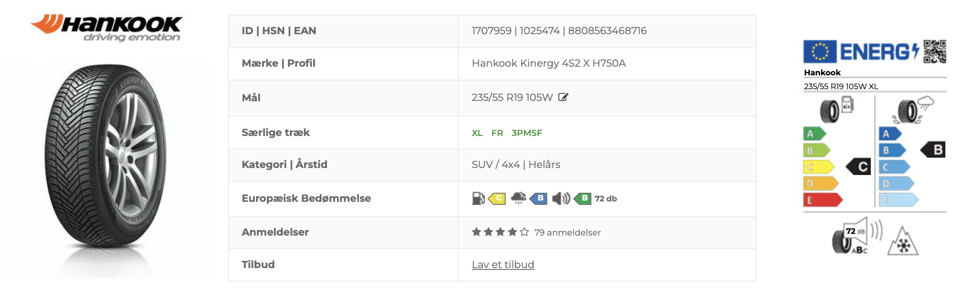Click the edit icon next to 235/55 R19 105W

click(x=563, y=97)
